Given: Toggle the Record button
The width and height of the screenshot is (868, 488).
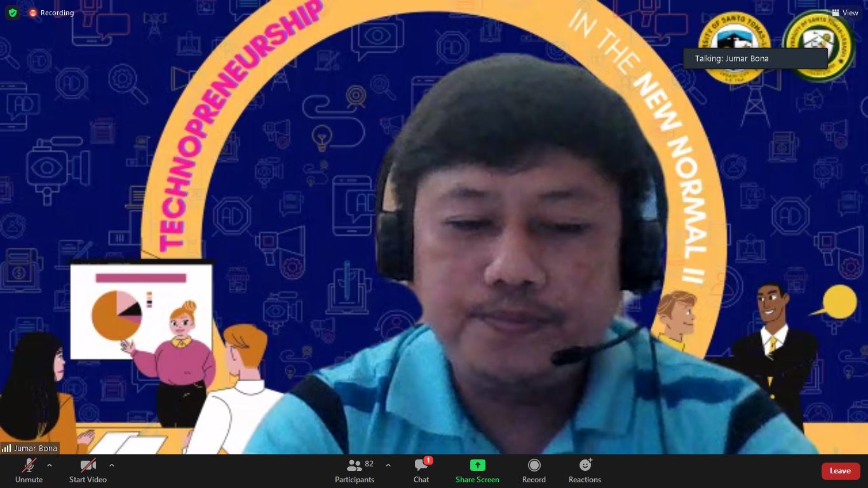Looking at the screenshot, I should pos(534,471).
